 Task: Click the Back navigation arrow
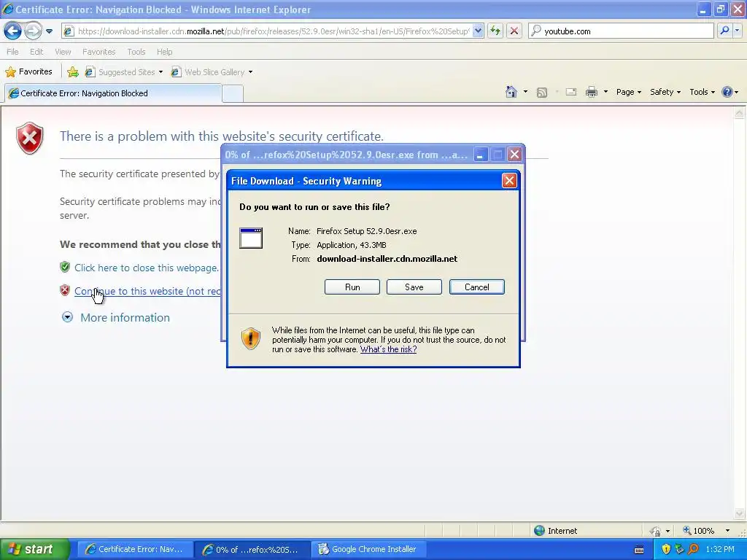[13, 31]
